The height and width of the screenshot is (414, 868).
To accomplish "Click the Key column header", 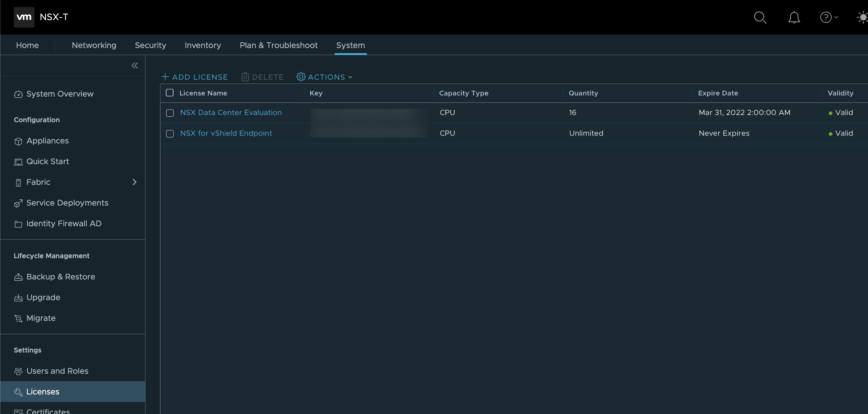I will click(316, 93).
